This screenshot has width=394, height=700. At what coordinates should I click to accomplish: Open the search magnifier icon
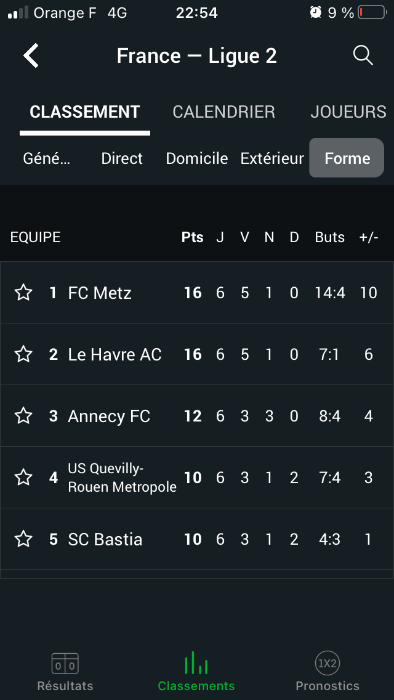pyautogui.click(x=363, y=56)
